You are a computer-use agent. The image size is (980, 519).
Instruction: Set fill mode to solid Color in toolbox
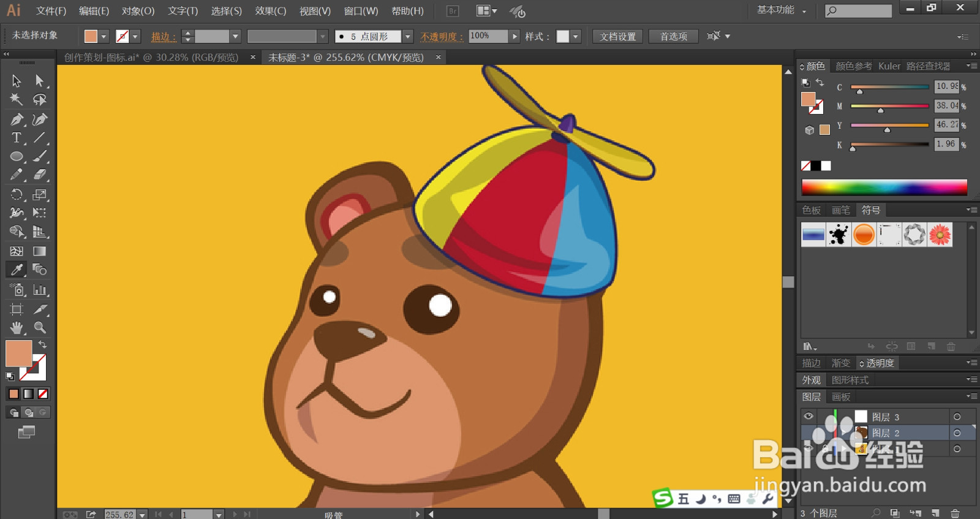click(13, 394)
